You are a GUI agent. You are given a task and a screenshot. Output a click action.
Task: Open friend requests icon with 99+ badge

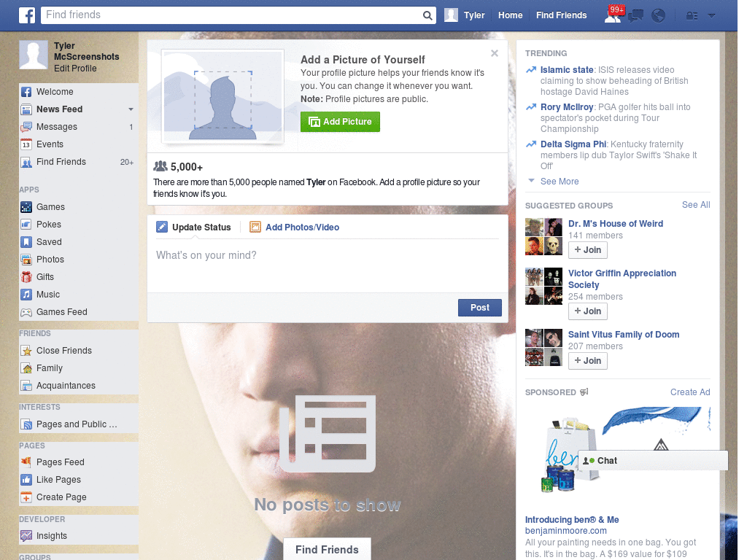click(x=614, y=15)
